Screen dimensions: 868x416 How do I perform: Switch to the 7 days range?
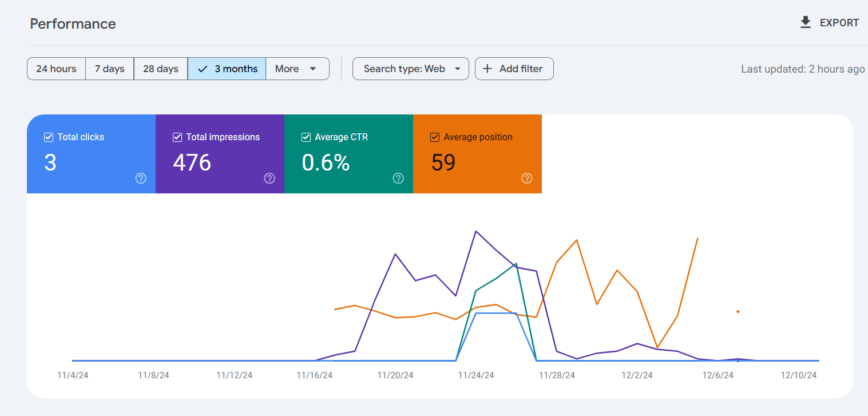(x=109, y=69)
